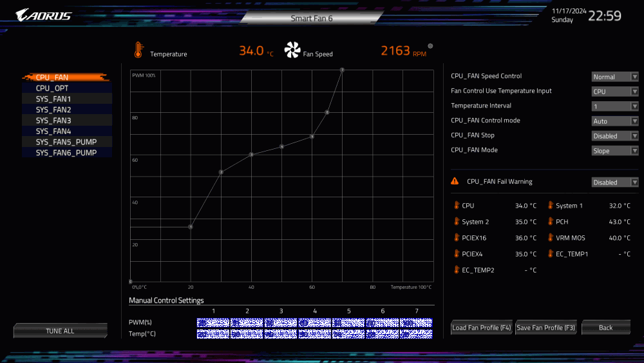Click the Smart Fan 6 title
644x363 pixels.
click(312, 18)
